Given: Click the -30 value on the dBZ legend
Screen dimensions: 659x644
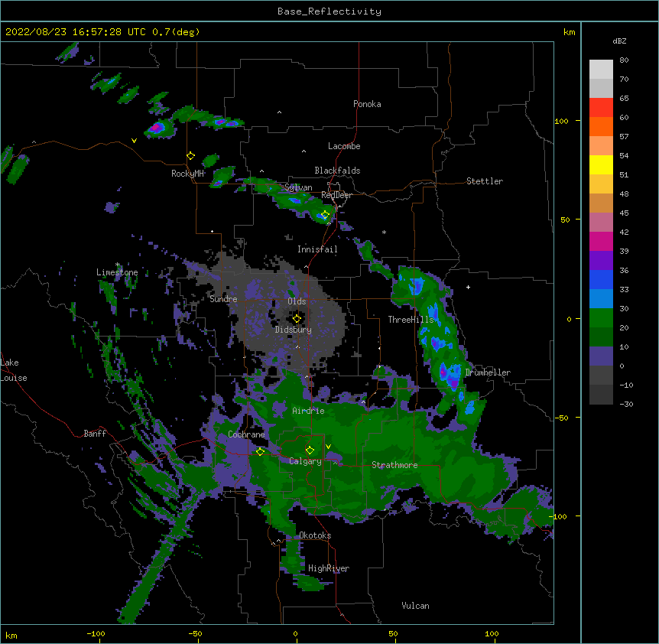Looking at the screenshot, I should (x=626, y=405).
